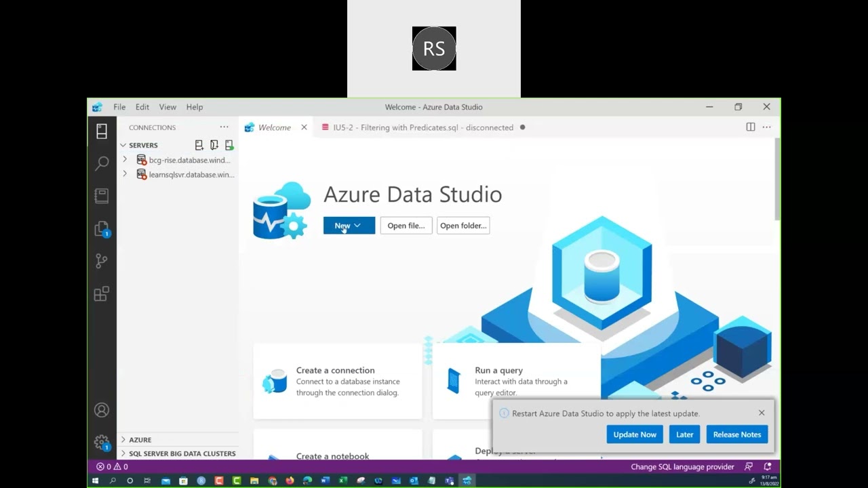The width and height of the screenshot is (868, 488).
Task: Open the Notebooks view in activity bar
Action: pyautogui.click(x=102, y=196)
